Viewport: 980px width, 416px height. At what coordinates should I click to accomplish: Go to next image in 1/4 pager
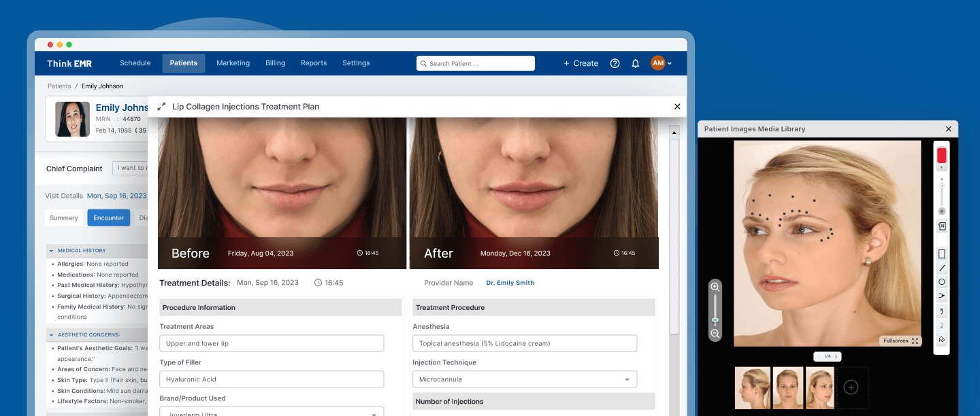coord(837,356)
